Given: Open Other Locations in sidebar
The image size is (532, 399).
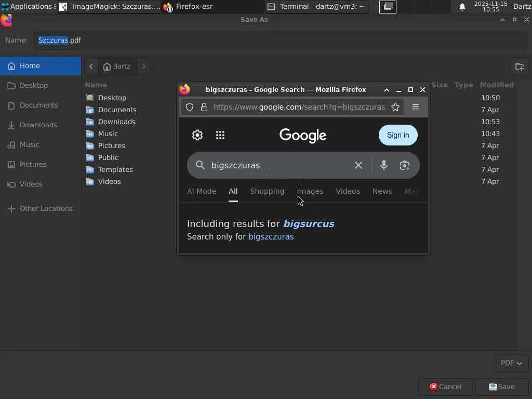Looking at the screenshot, I should pos(41,209).
